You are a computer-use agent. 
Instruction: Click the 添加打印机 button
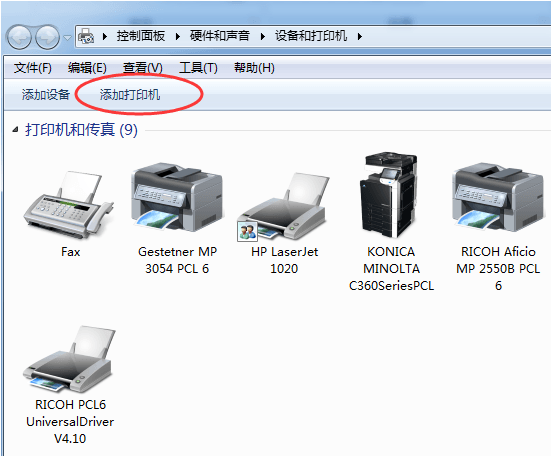(130, 94)
